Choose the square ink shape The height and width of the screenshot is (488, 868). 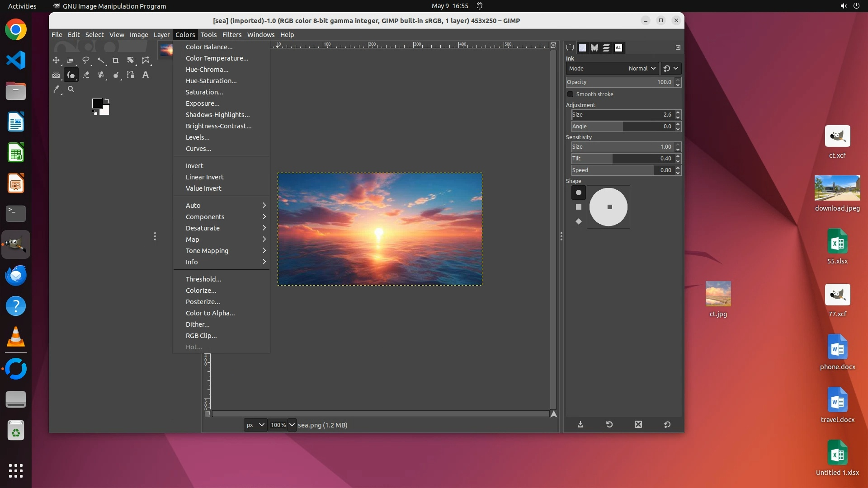[x=578, y=207]
